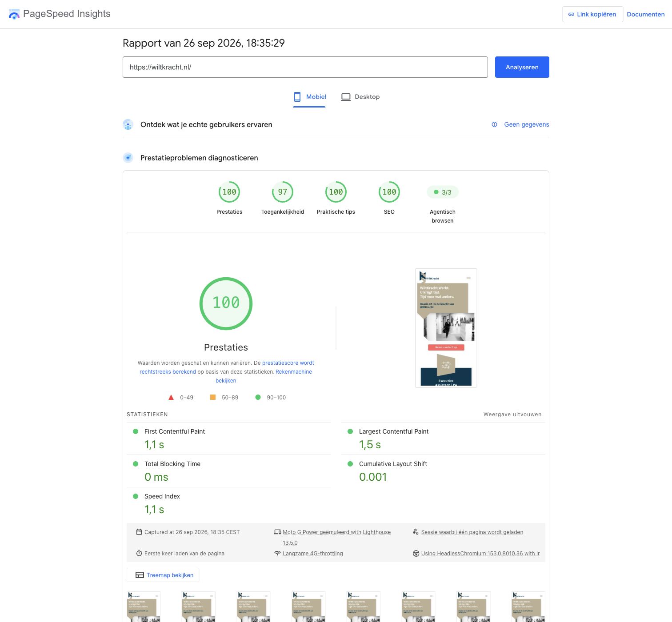Open the Documenten link
Screen dimensions: 672x622
click(646, 14)
